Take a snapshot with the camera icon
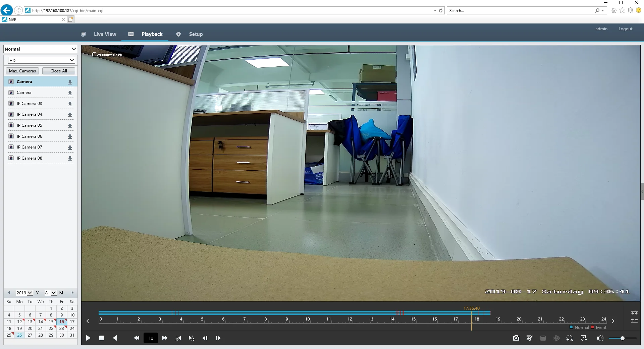Image resolution: width=644 pixels, height=349 pixels. pyautogui.click(x=516, y=338)
